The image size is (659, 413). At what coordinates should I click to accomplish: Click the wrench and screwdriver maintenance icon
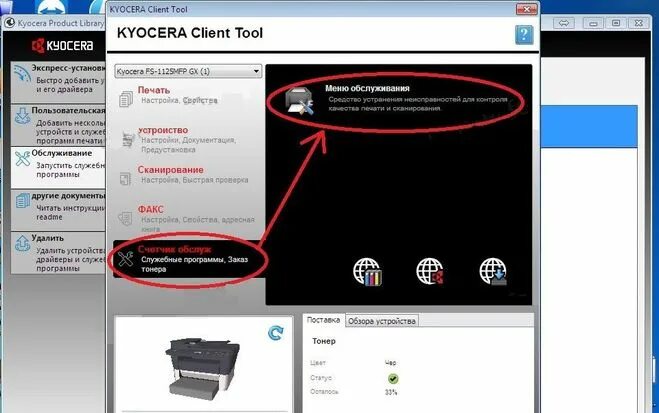pyautogui.click(x=126, y=258)
